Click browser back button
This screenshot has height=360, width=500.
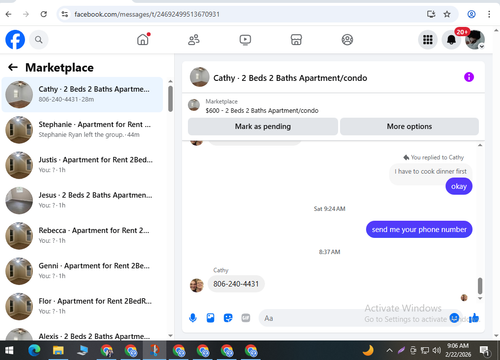coord(9,14)
